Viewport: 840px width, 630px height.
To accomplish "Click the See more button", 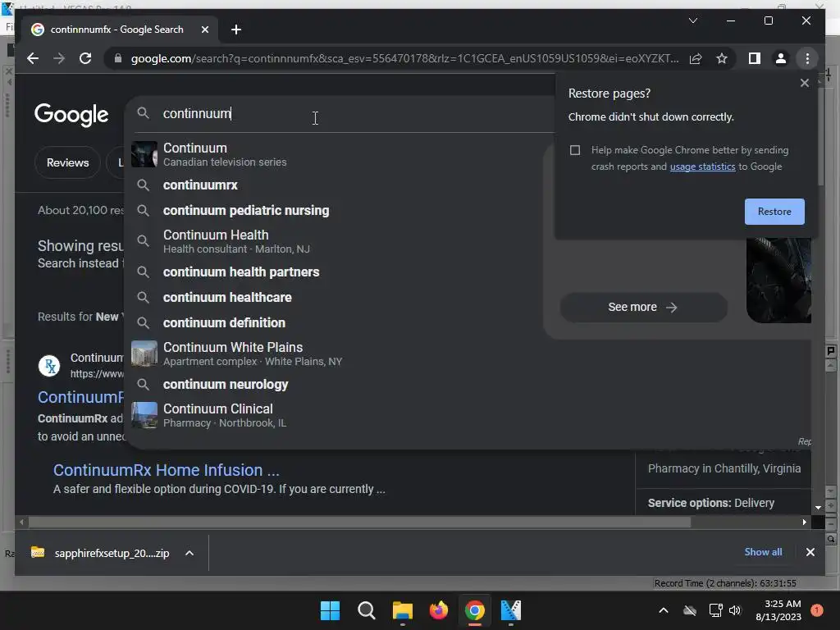I will point(643,307).
